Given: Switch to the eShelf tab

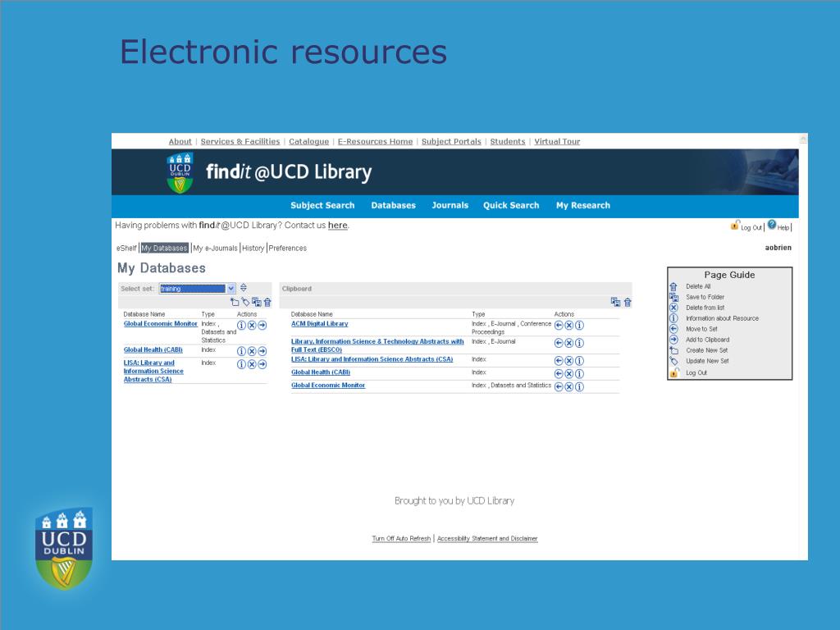Looking at the screenshot, I should 126,248.
